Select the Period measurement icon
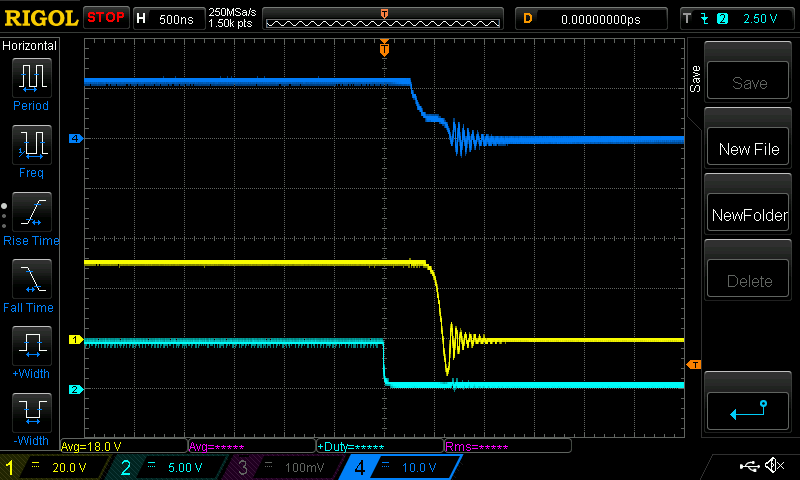Screen dimensions: 800x480 tap(31, 78)
